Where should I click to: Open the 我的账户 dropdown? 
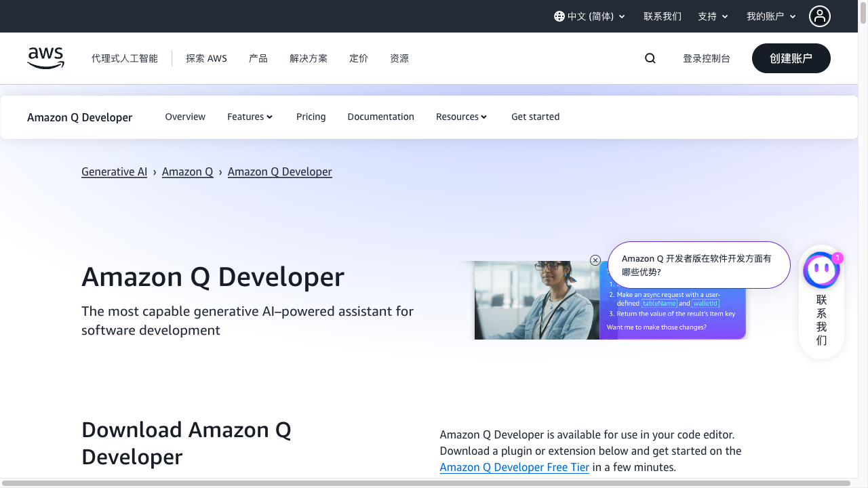(x=771, y=16)
